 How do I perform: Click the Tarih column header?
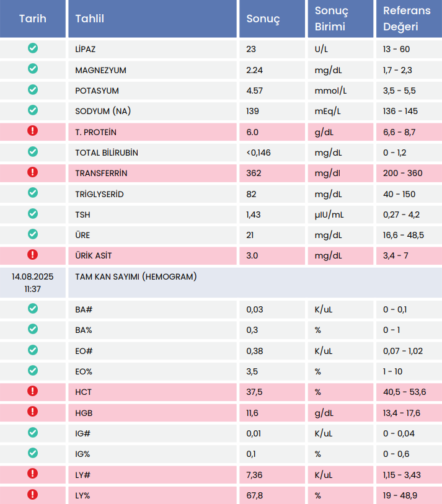click(x=33, y=19)
